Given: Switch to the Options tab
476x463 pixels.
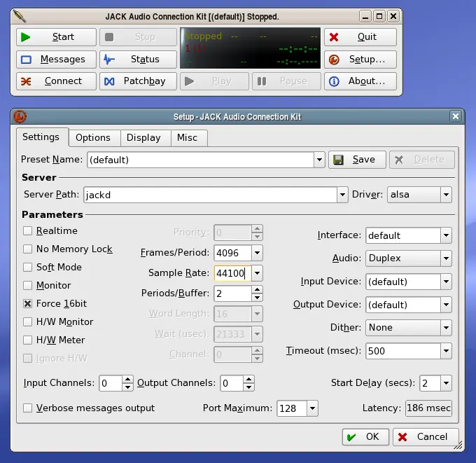Looking at the screenshot, I should (93, 138).
